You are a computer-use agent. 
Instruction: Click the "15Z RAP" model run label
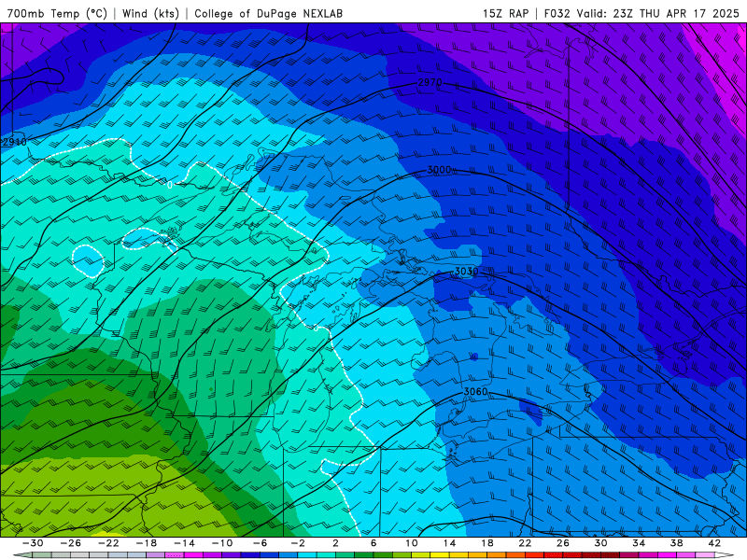click(x=505, y=13)
